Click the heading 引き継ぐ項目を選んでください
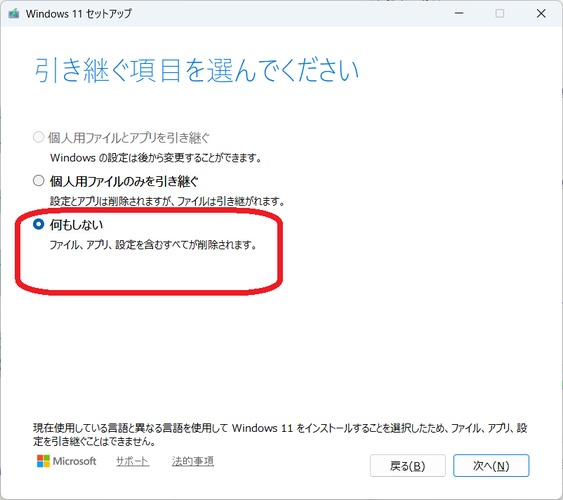This screenshot has height=500, width=563. [197, 70]
